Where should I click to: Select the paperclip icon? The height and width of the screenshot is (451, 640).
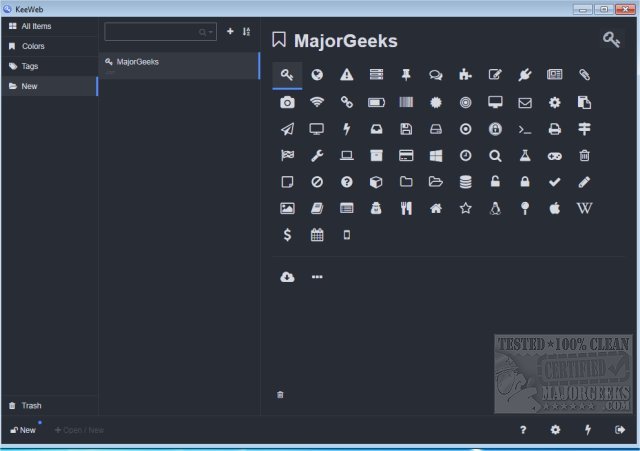pos(584,75)
